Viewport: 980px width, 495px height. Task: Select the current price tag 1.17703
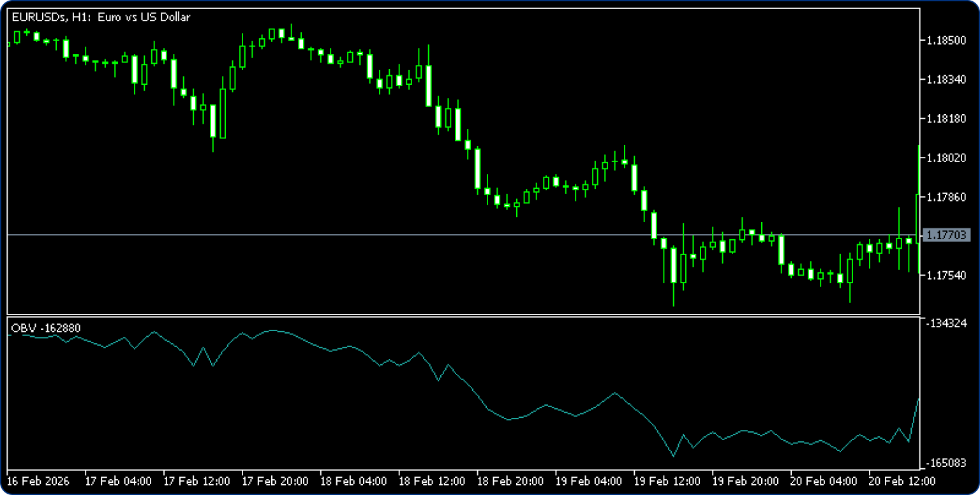(x=947, y=235)
